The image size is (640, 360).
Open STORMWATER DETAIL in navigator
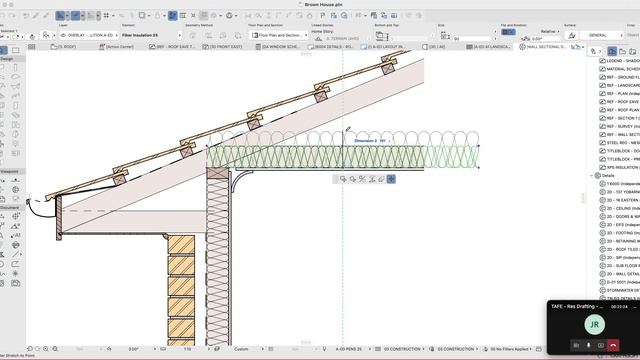619,290
